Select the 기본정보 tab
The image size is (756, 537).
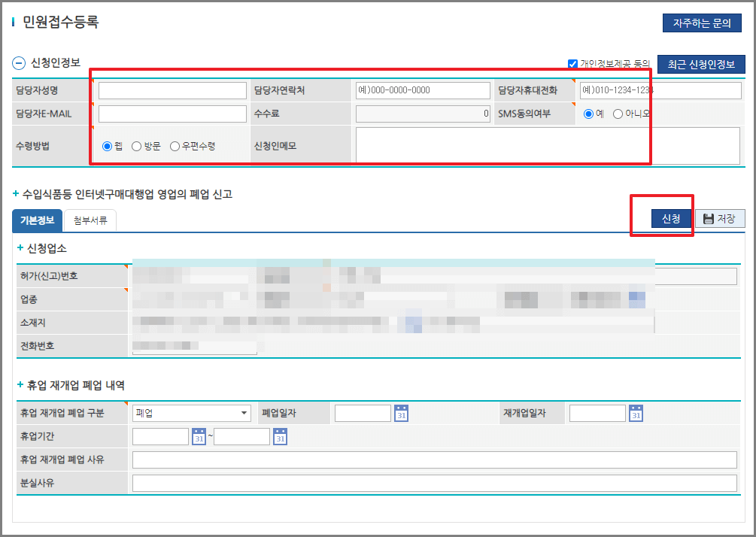[36, 221]
